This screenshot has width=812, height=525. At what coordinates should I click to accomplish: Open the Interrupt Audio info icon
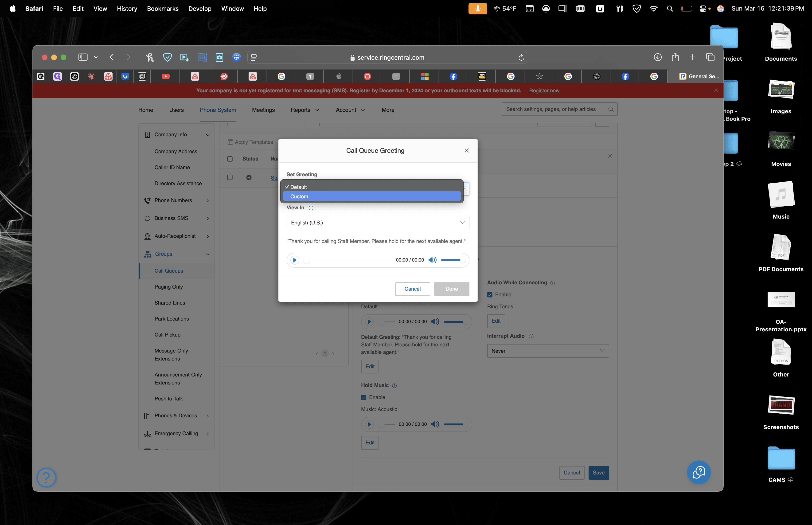(x=531, y=336)
